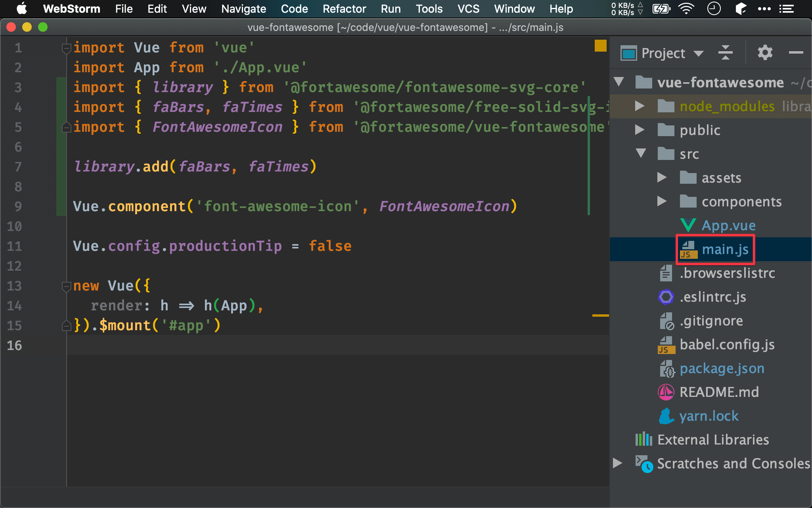This screenshot has height=508, width=812.
Task: Click the Scratches and Consoles icon
Action: (644, 464)
